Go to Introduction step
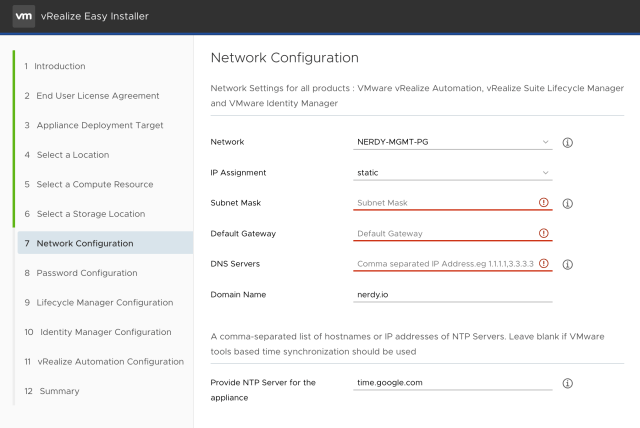 [x=60, y=66]
